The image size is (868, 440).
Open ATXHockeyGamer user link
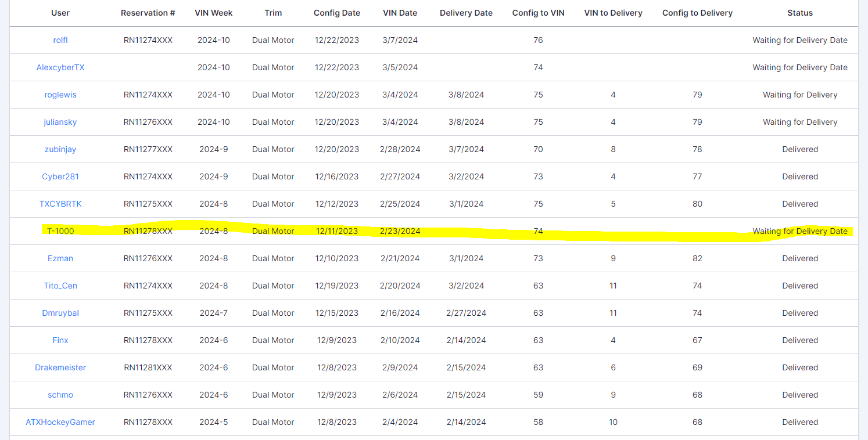coord(60,422)
